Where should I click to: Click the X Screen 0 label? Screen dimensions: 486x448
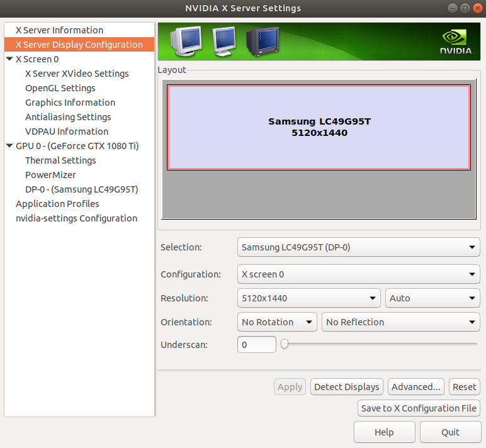tap(37, 59)
